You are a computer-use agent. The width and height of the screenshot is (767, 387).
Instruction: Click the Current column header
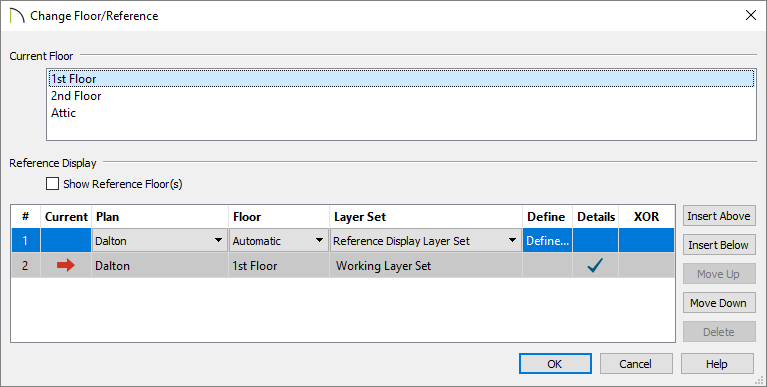coord(66,217)
